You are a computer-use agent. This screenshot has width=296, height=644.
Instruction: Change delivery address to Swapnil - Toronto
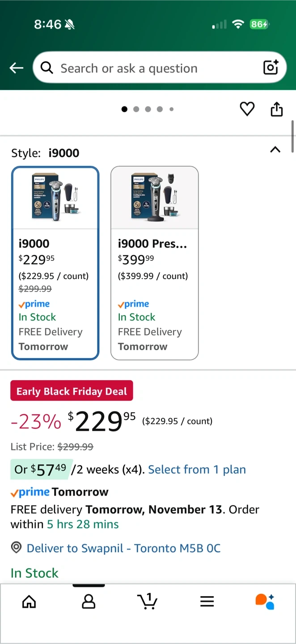coord(123,548)
